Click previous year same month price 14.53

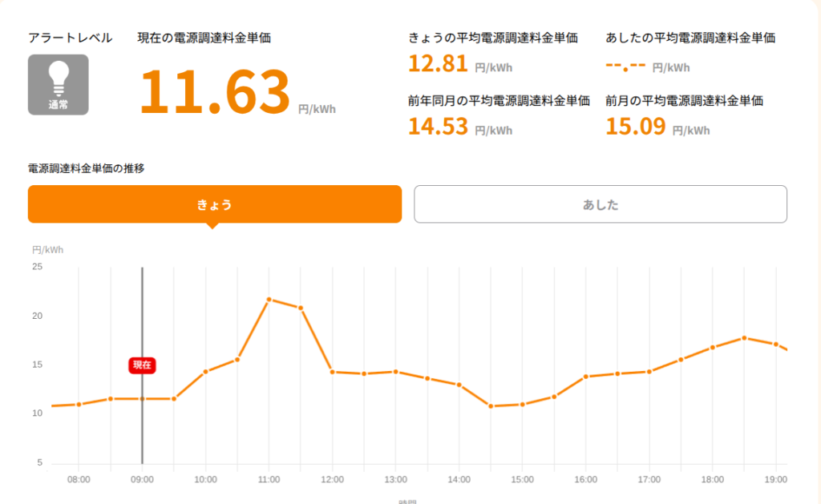click(x=438, y=127)
